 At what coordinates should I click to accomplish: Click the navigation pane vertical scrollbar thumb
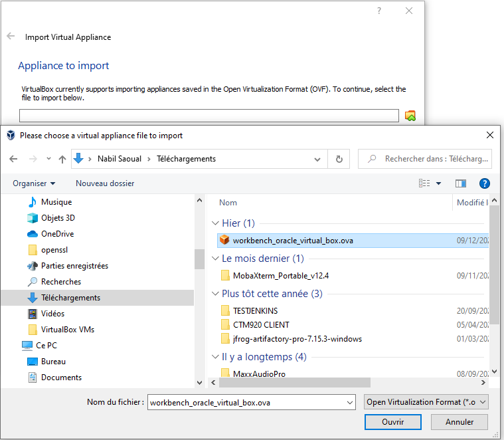tap(199, 259)
